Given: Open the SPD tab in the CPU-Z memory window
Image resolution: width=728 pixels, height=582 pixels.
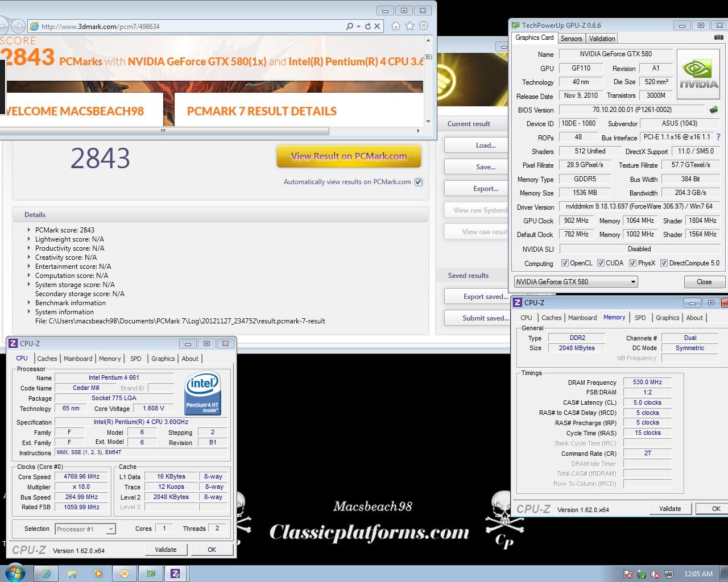Looking at the screenshot, I should (640, 318).
